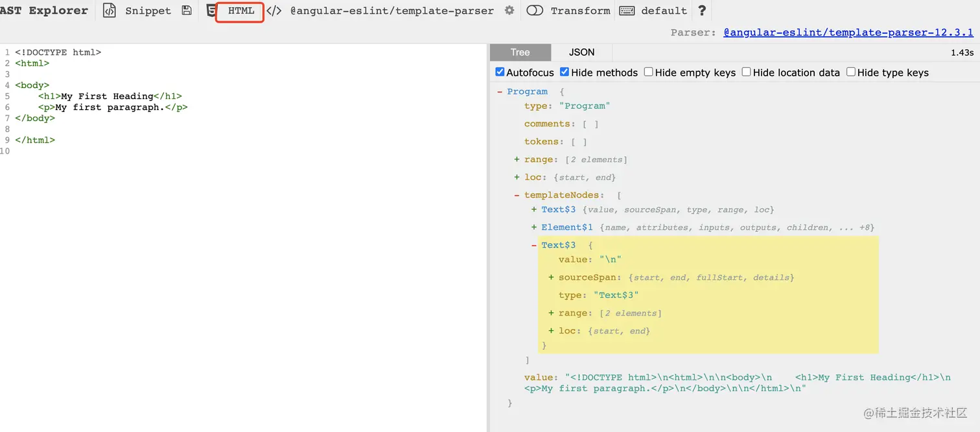Click the long value string at bottom

coord(738,383)
